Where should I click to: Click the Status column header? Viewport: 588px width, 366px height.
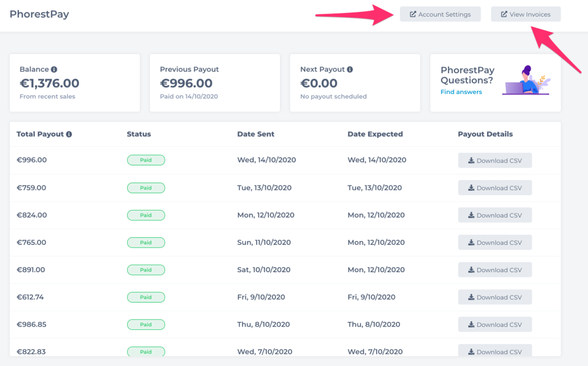(139, 134)
